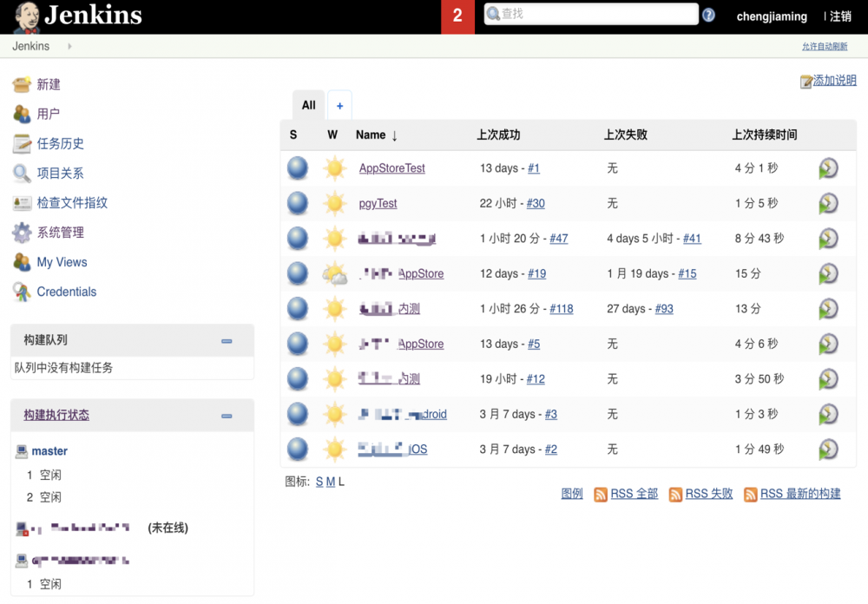Click the sunny weather icon beside AppStoreTest
This screenshot has height=604, width=868.
tap(334, 168)
